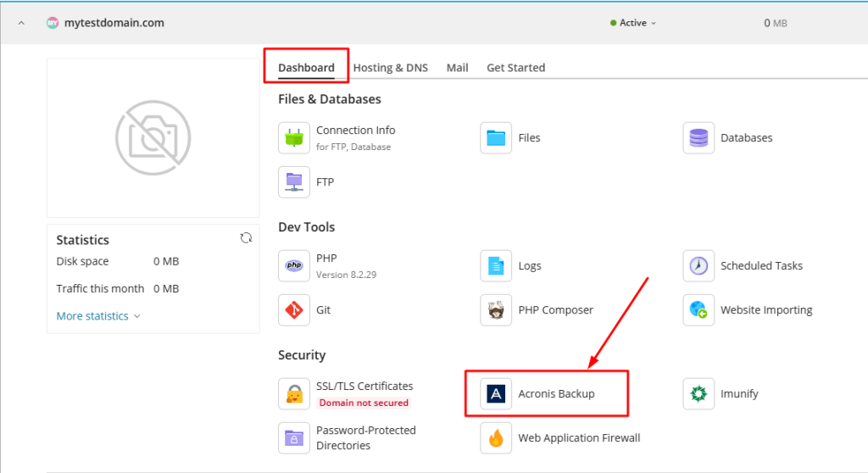Expand the More statistics dropdown
Screen dimensions: 868x473
[x=97, y=316]
